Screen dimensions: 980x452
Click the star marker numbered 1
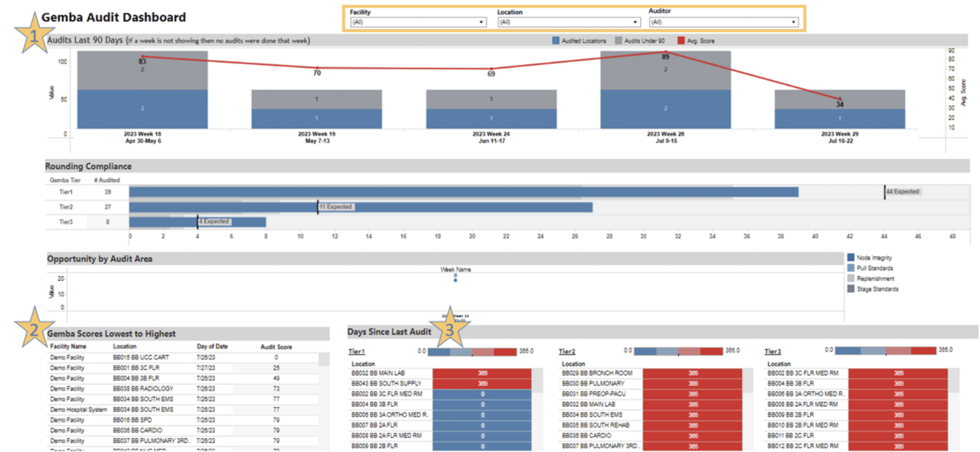tap(33, 36)
